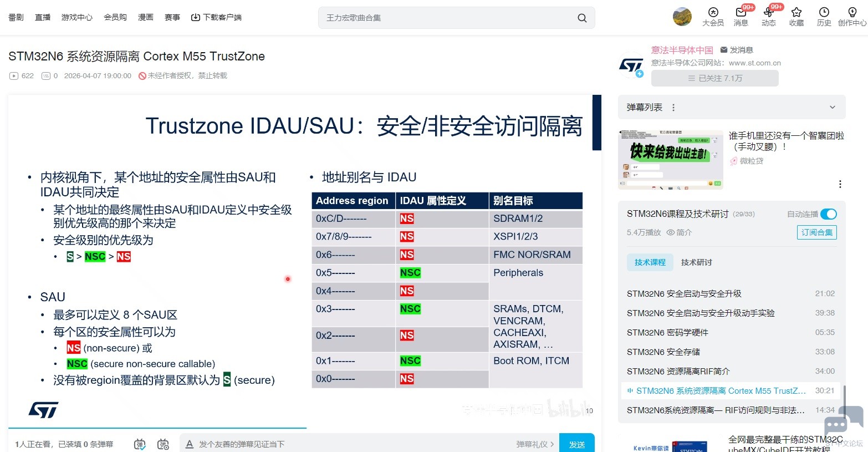This screenshot has width=868, height=452.
Task: Play STM32N6 密码学硬件 video
Action: click(731, 333)
